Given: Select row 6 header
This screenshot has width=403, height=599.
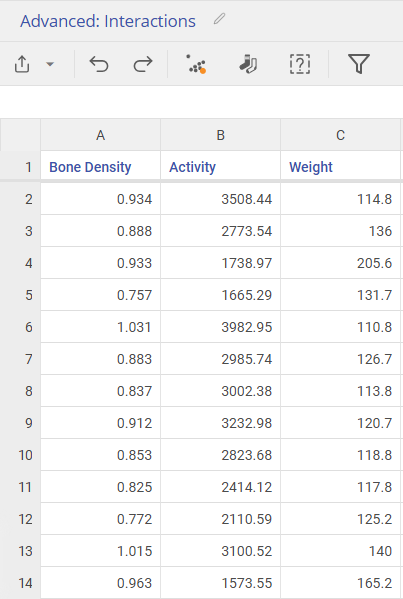Looking at the screenshot, I should tap(20, 327).
